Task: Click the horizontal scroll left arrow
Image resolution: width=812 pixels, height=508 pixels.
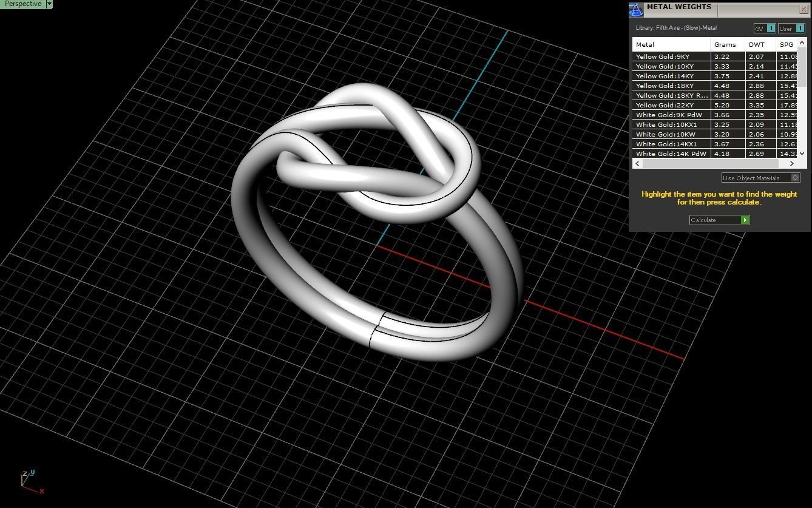Action: (x=637, y=163)
